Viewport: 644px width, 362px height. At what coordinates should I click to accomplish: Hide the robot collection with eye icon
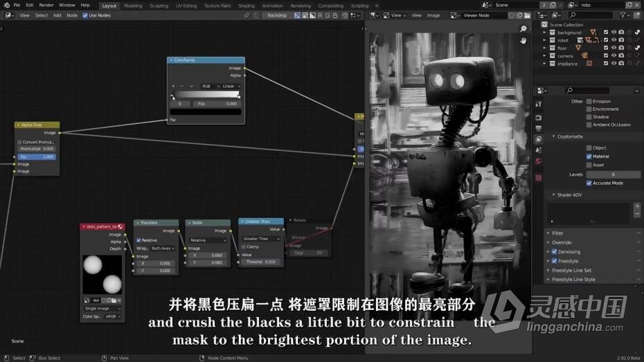click(614, 40)
